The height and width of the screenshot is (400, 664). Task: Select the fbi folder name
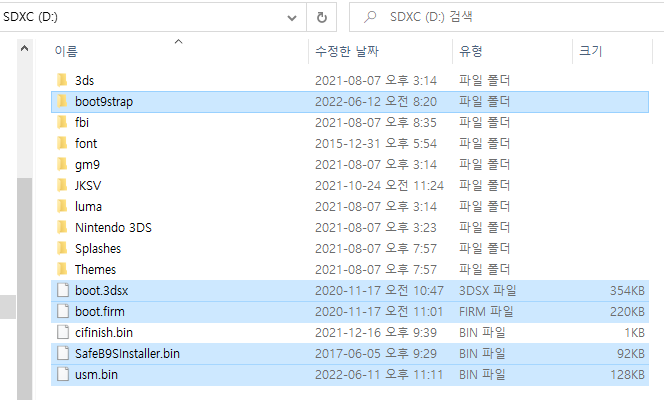(82, 122)
